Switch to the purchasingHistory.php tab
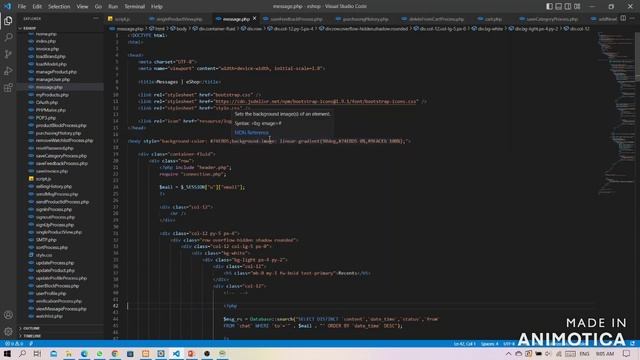This screenshot has width=640, height=360. [x=365, y=19]
